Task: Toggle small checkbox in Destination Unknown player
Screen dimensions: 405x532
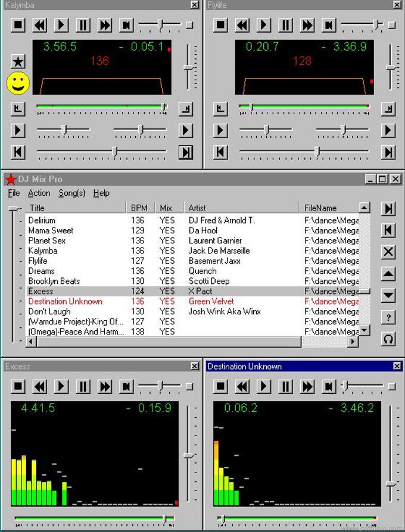Action: pyautogui.click(x=392, y=386)
